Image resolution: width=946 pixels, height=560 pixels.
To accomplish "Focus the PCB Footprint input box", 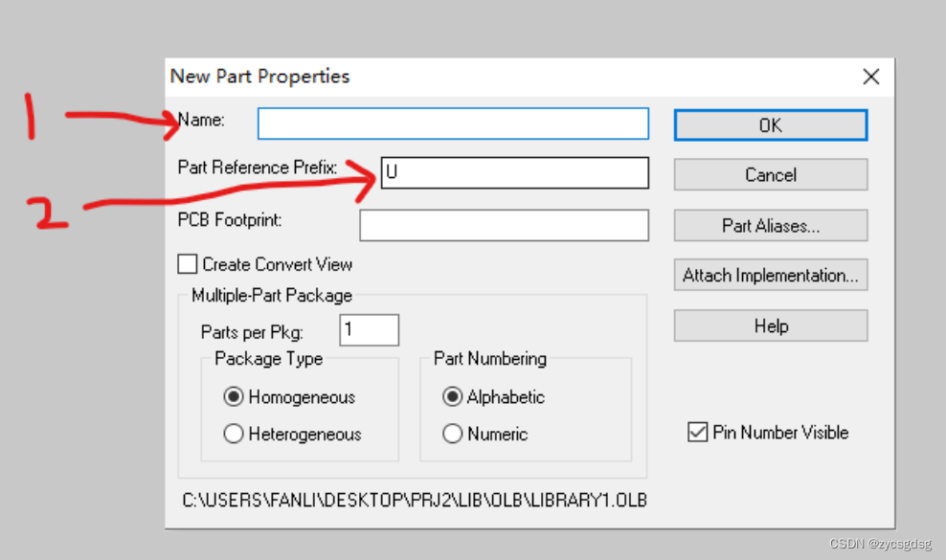I will pos(504,226).
